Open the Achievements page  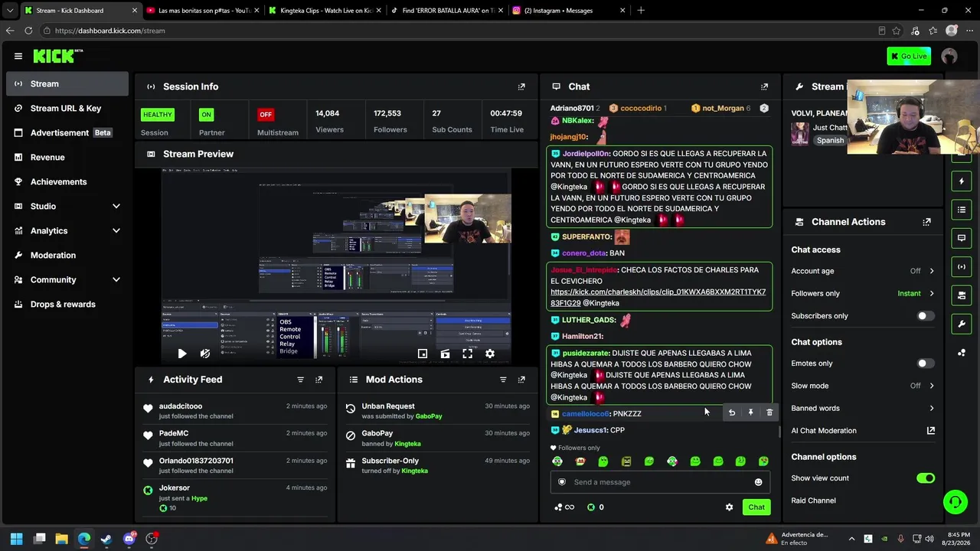pos(67,181)
